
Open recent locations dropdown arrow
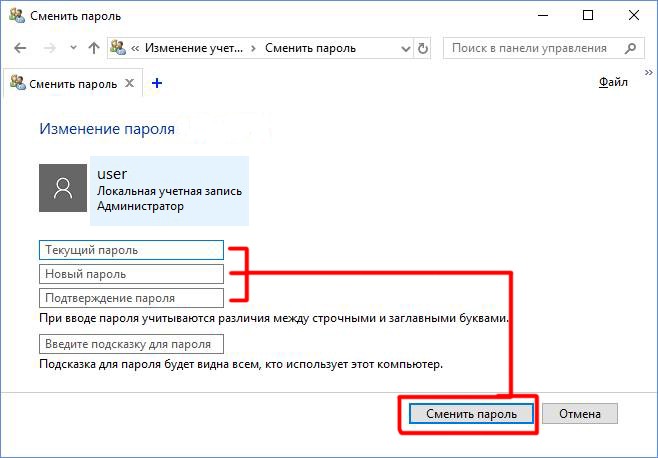coord(73,47)
